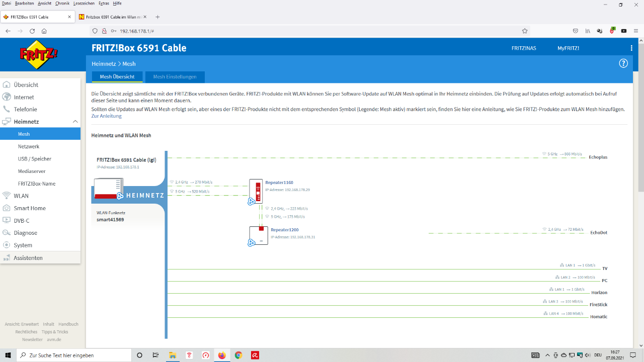
Task: Open the Lesezeichen menu
Action: click(x=84, y=3)
